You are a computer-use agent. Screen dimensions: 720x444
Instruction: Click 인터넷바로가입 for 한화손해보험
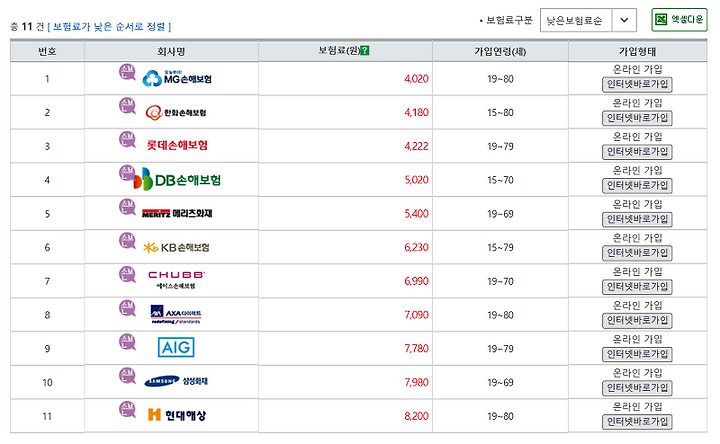coord(637,118)
